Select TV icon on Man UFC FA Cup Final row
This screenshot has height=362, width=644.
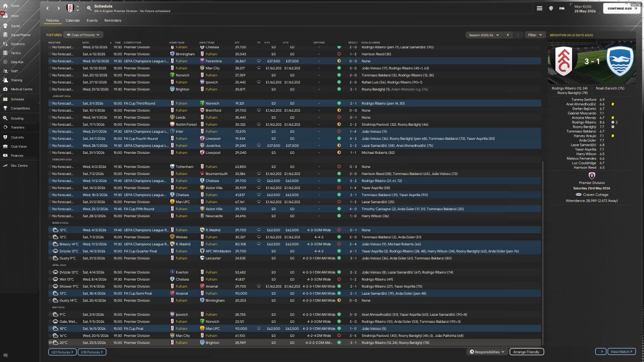pyautogui.click(x=259, y=329)
